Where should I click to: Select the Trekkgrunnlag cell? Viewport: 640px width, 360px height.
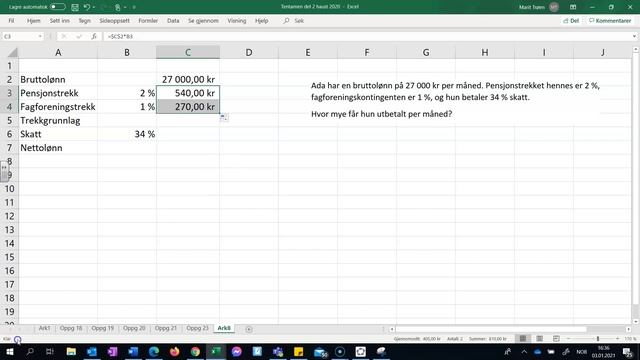[x=58, y=120]
